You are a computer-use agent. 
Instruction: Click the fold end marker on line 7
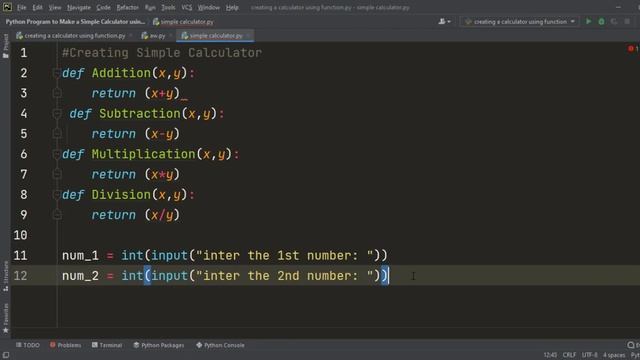click(57, 174)
